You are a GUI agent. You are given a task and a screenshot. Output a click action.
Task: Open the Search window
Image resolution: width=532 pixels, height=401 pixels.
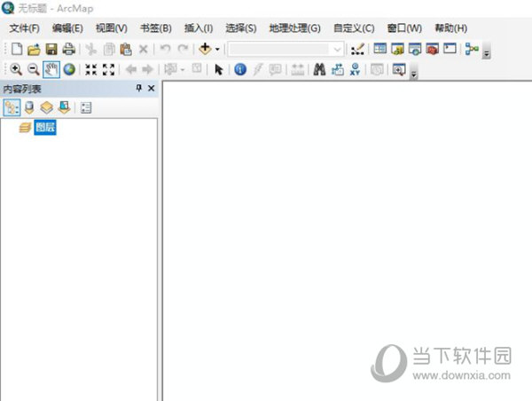pos(415,49)
